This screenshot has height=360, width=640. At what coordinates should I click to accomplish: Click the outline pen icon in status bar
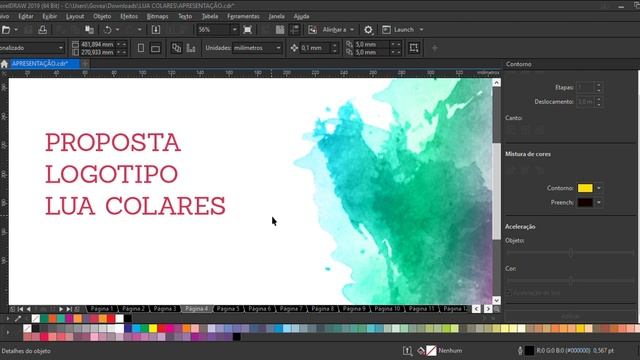click(520, 351)
